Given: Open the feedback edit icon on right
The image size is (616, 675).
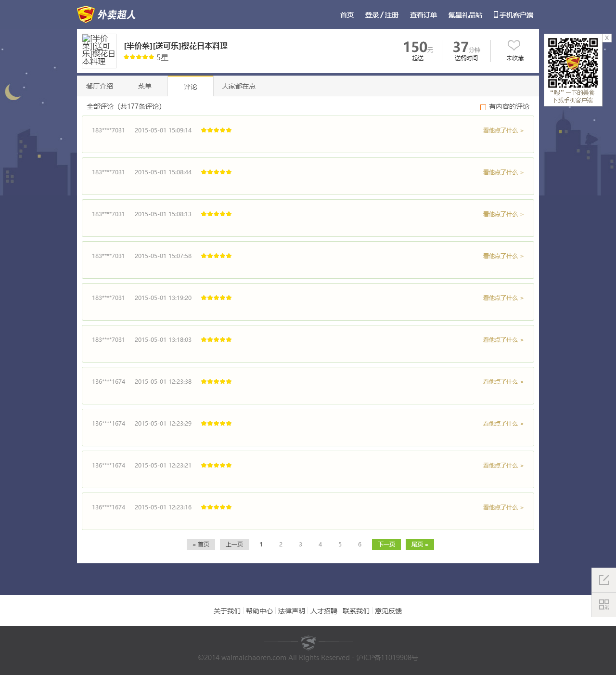Looking at the screenshot, I should pyautogui.click(x=604, y=580).
